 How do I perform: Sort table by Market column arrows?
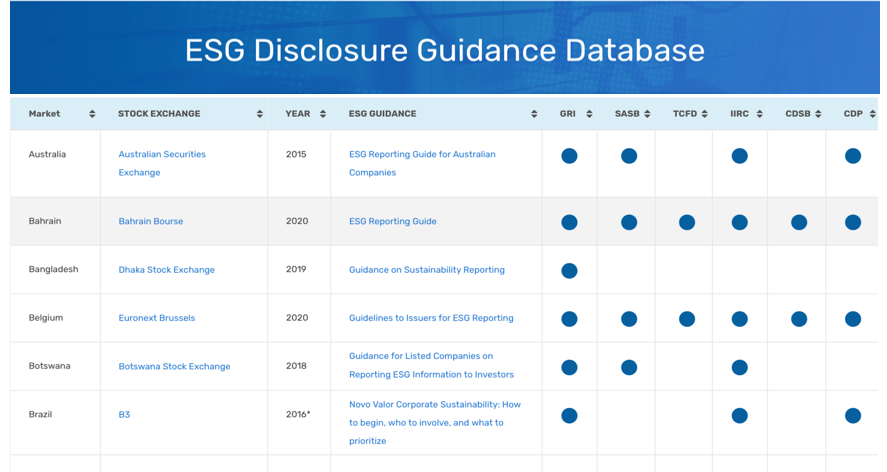coord(92,114)
